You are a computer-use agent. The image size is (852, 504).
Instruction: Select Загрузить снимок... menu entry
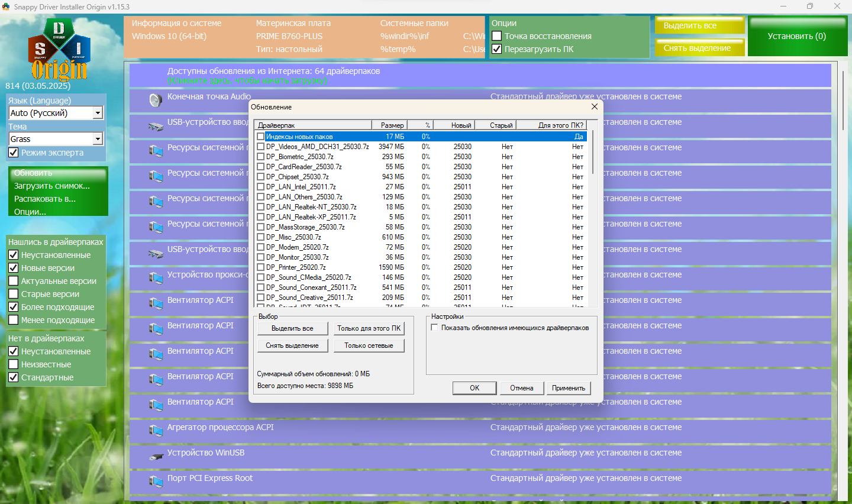[x=52, y=186]
